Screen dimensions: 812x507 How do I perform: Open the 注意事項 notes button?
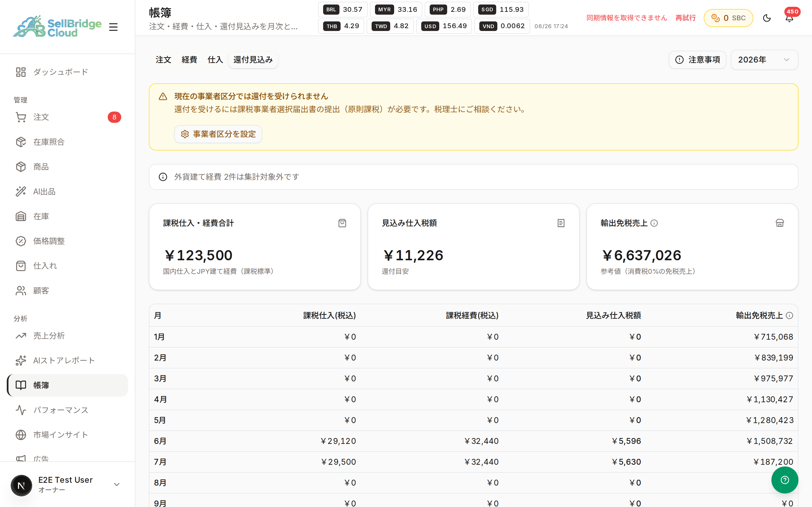697,60
